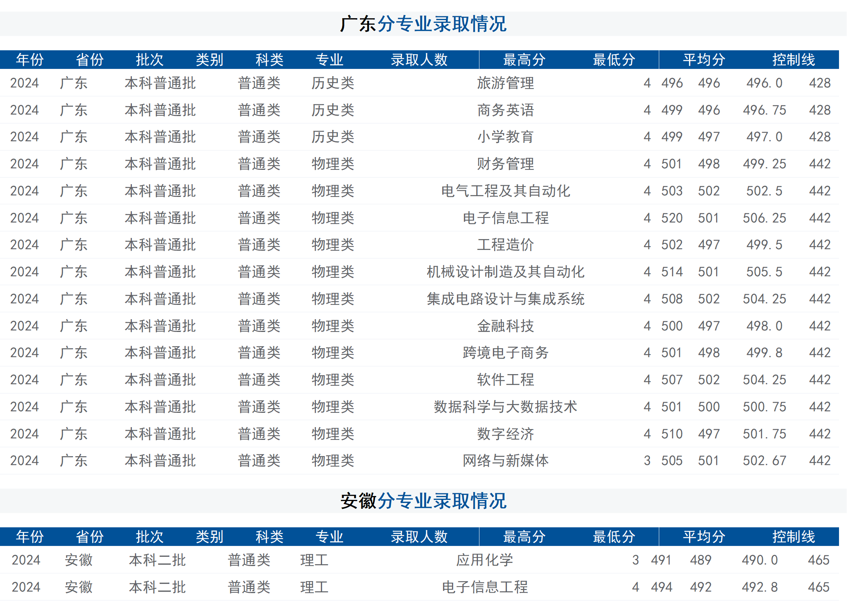Click the 492.8 average score cell

coord(760,587)
